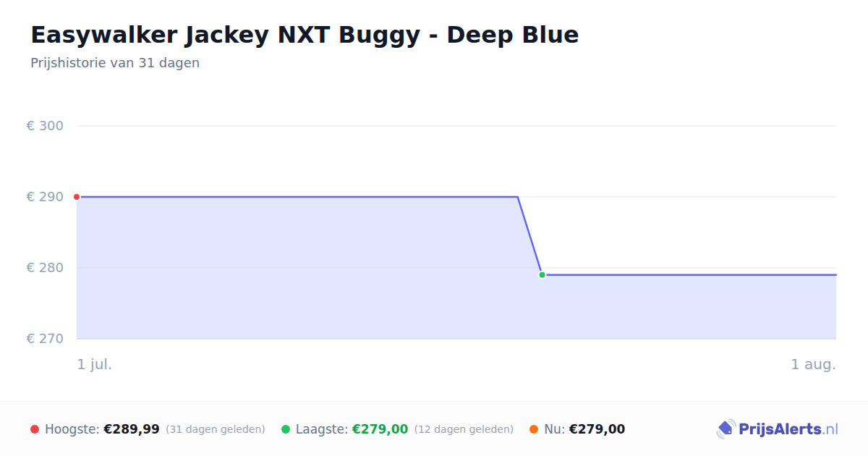Click the Nu €279,00 current price

[x=597, y=429]
